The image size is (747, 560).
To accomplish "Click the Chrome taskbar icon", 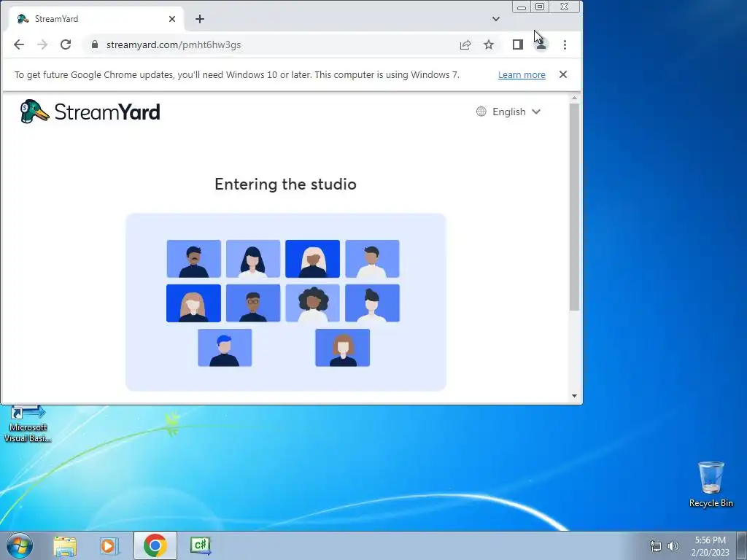I will pyautogui.click(x=155, y=545).
